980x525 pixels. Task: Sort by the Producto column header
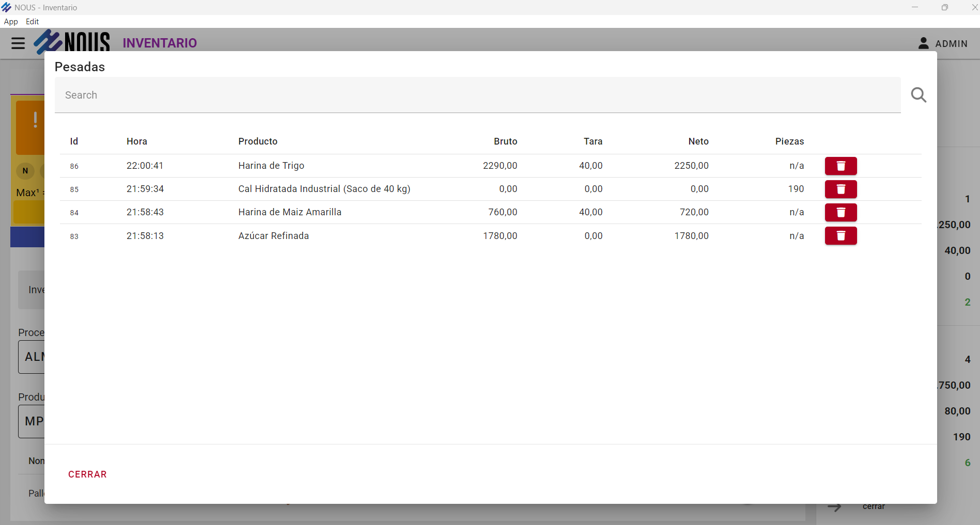click(258, 141)
